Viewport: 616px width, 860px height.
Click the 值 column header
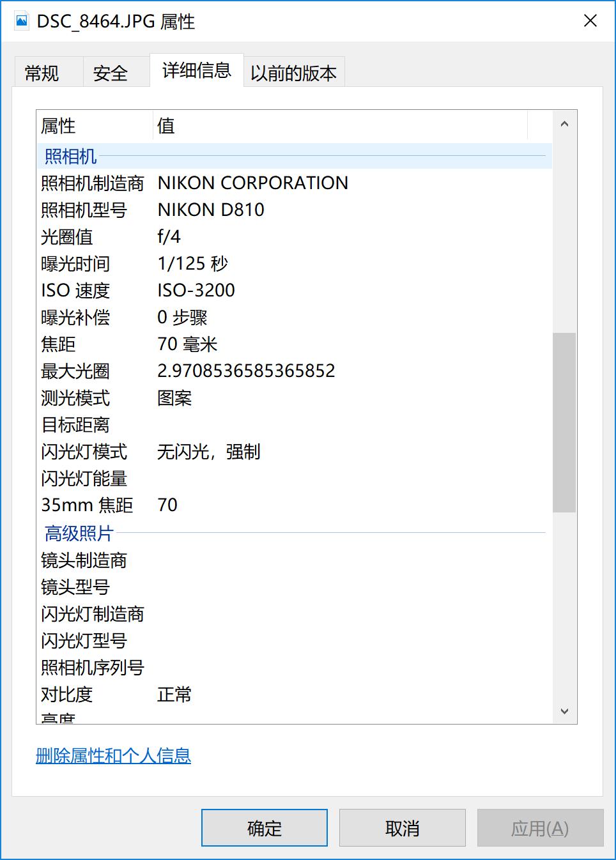(x=166, y=126)
